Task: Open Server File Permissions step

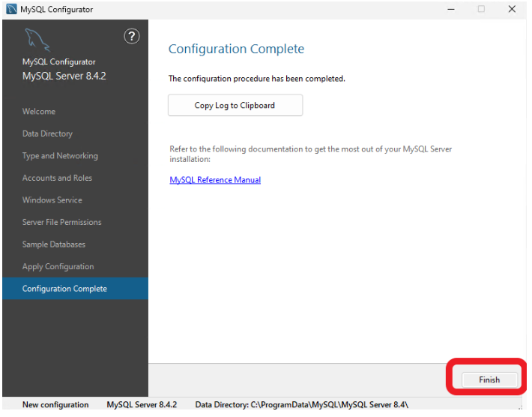Action: point(61,222)
